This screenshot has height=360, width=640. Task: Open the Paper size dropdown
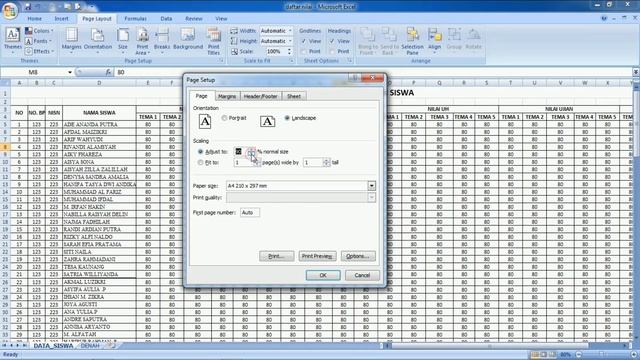(x=371, y=186)
